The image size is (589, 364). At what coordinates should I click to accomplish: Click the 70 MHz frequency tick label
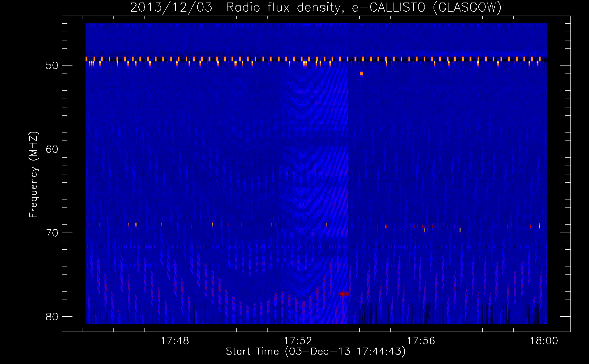tap(52, 233)
